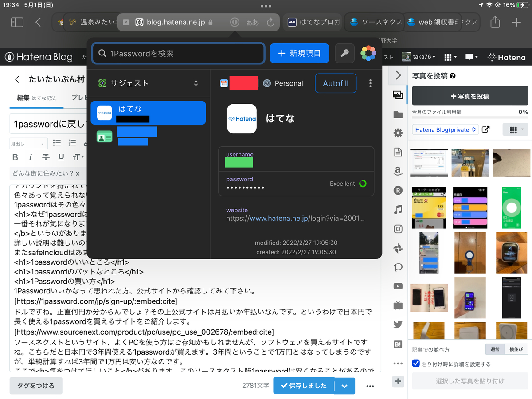
Task: Open the editor settings gear icon
Action: coord(398,133)
